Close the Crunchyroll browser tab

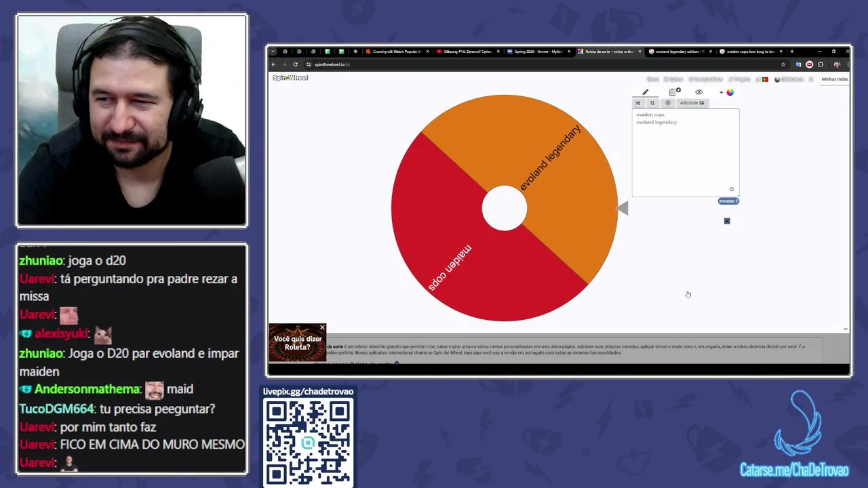coord(427,52)
